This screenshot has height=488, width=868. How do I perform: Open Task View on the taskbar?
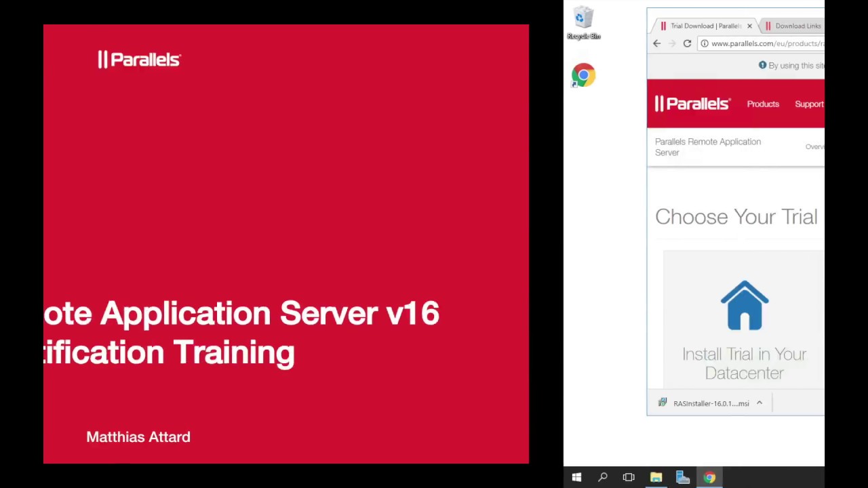coord(629,477)
